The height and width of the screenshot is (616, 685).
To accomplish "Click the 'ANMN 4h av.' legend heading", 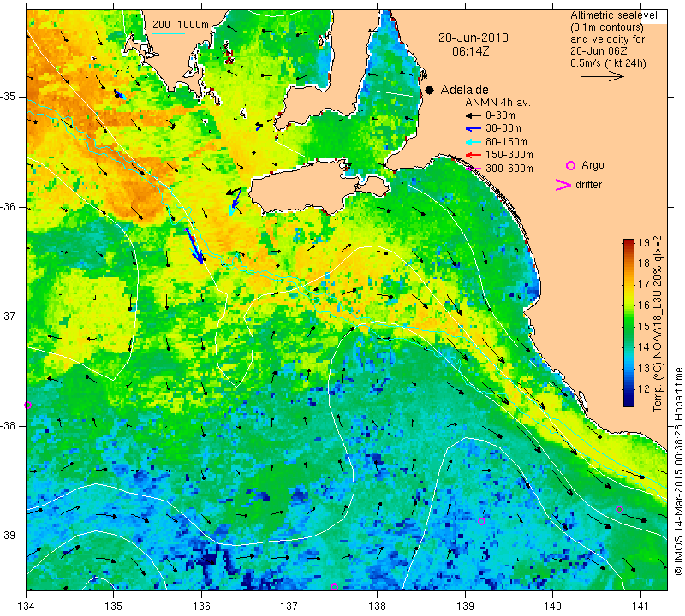I will pos(497,103).
